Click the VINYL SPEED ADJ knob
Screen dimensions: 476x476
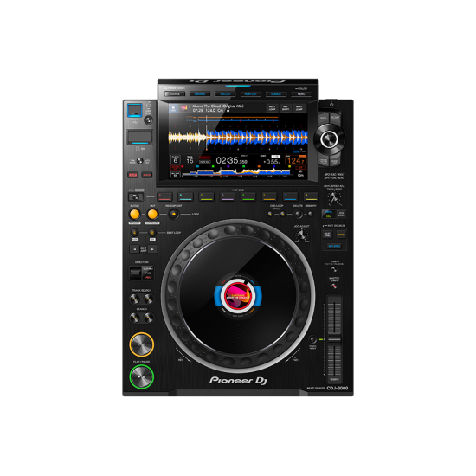[334, 197]
